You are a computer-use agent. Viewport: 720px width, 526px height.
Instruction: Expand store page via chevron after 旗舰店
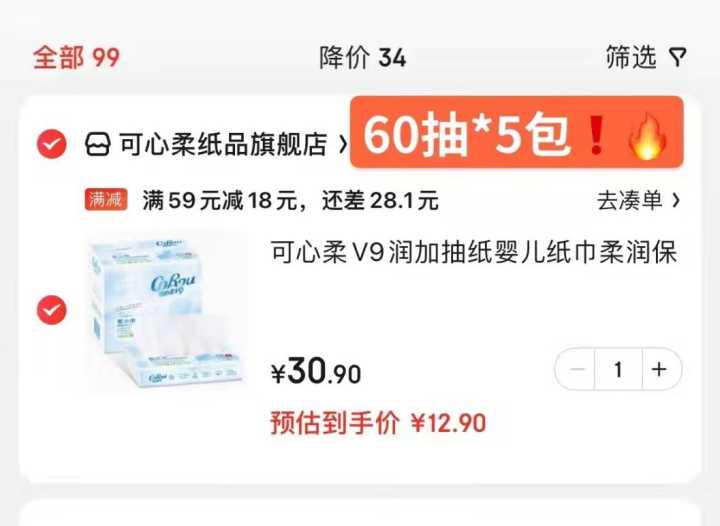pos(343,145)
